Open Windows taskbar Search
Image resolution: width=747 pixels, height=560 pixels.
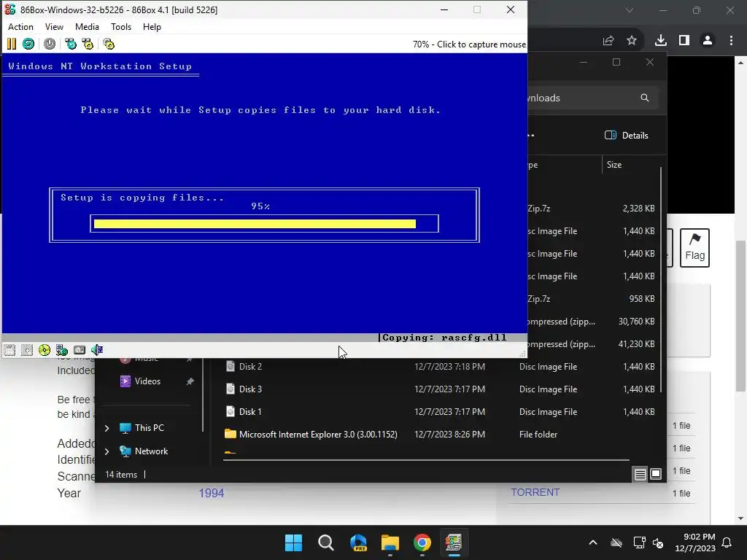(326, 542)
